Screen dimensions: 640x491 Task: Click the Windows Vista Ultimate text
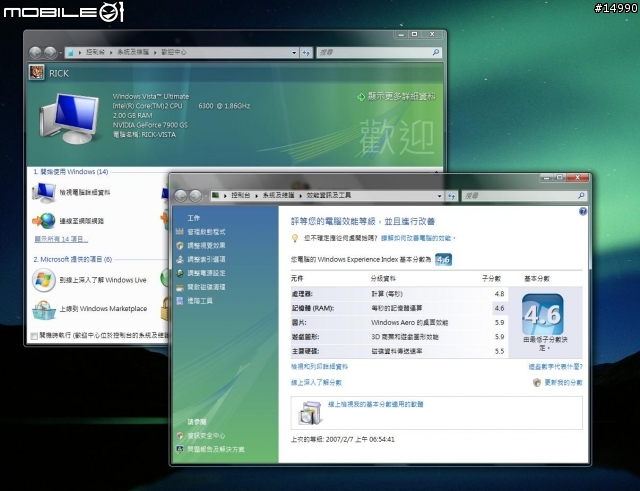click(151, 96)
